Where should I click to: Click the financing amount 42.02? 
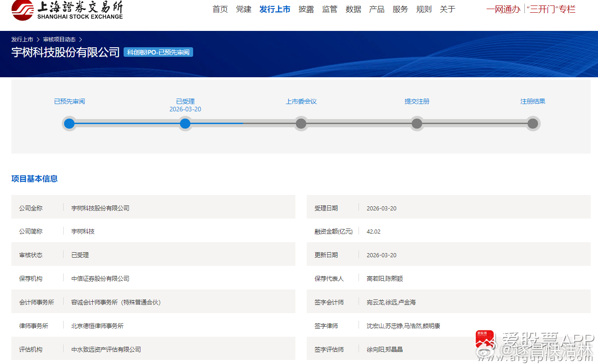pyautogui.click(x=374, y=231)
